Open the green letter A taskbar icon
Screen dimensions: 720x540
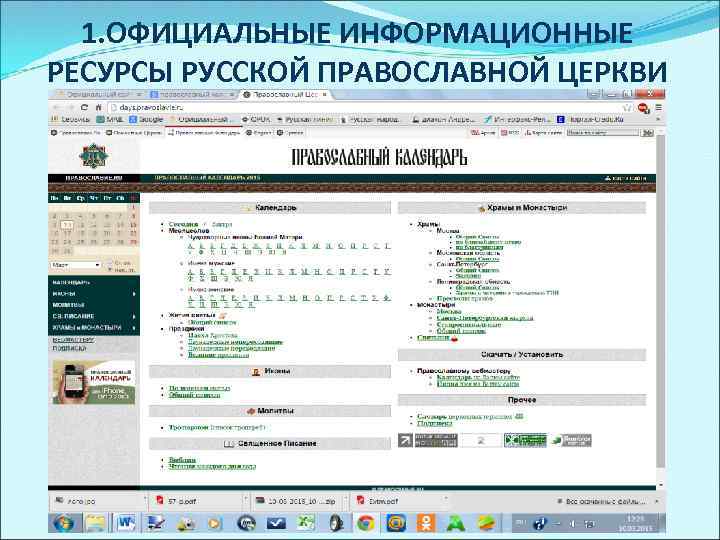pos(456,523)
